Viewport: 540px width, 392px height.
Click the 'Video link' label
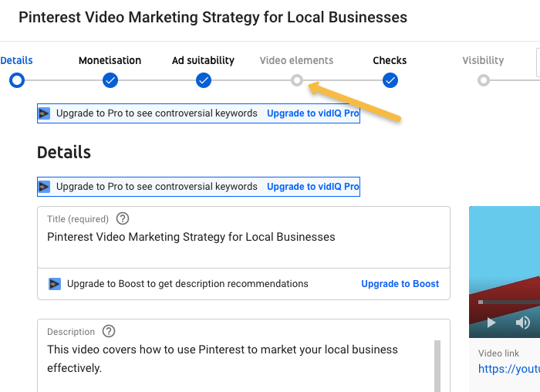[x=498, y=353]
